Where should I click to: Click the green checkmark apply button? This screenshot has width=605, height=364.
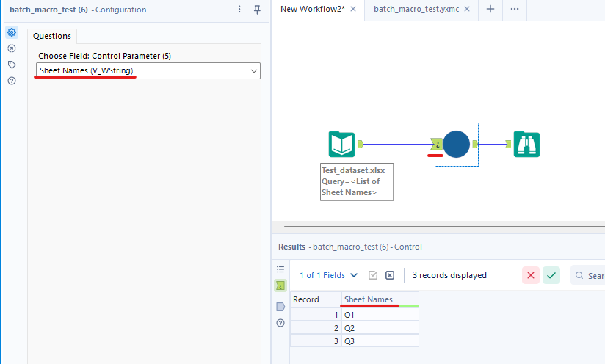[x=551, y=275]
